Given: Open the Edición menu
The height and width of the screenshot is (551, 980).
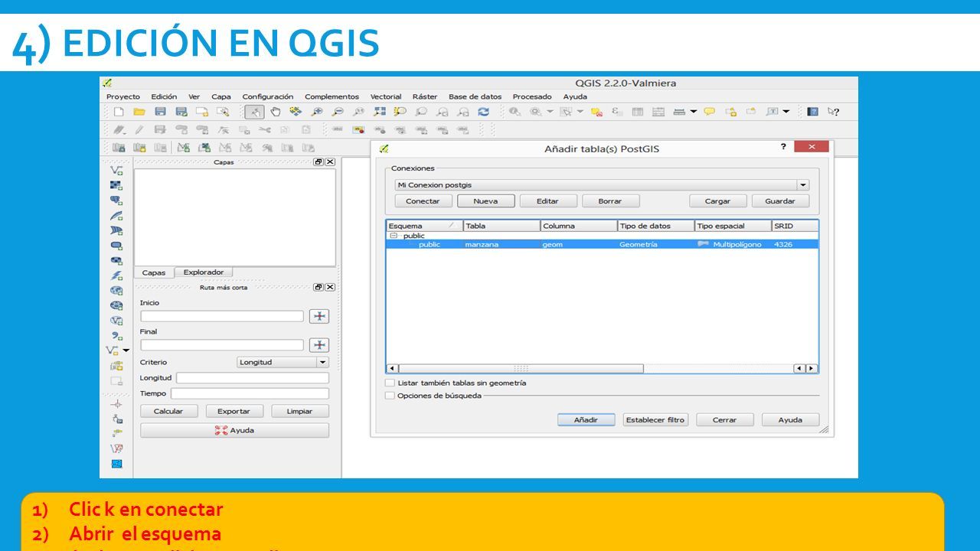Looking at the screenshot, I should tap(164, 96).
